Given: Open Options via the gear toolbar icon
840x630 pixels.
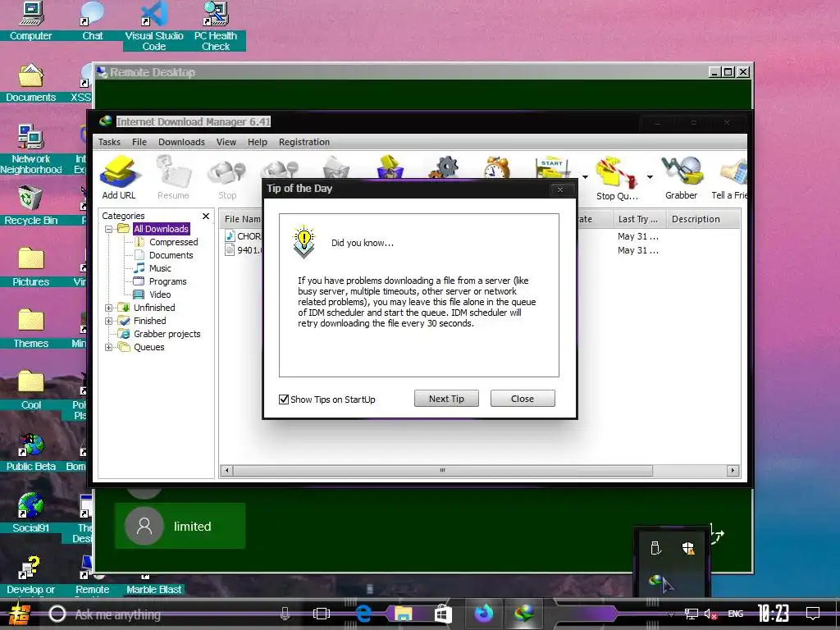Looking at the screenshot, I should [444, 167].
